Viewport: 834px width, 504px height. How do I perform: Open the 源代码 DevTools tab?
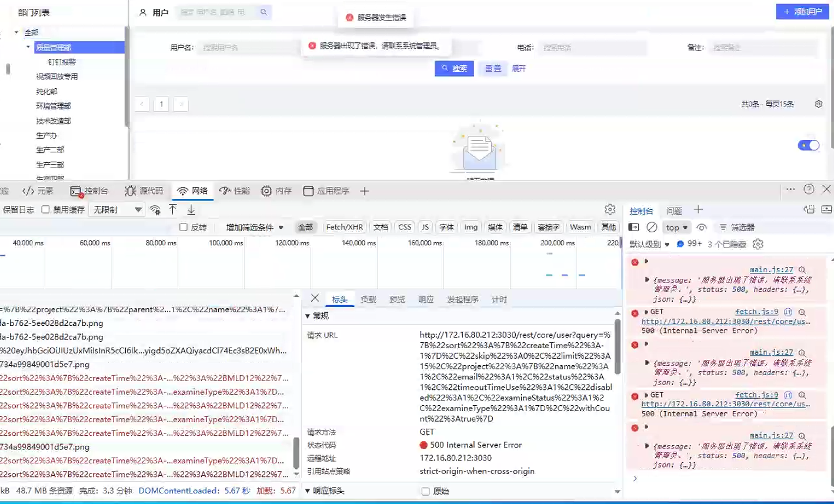coord(144,191)
